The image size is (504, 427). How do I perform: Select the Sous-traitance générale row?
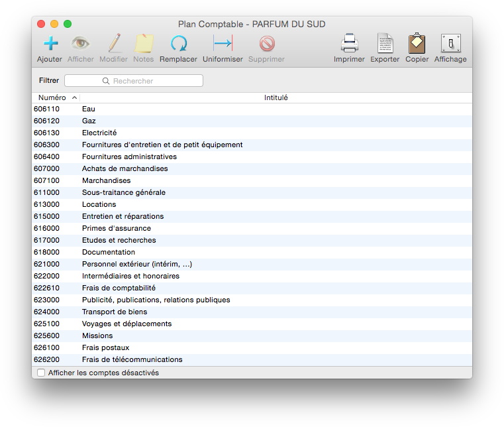(252, 192)
